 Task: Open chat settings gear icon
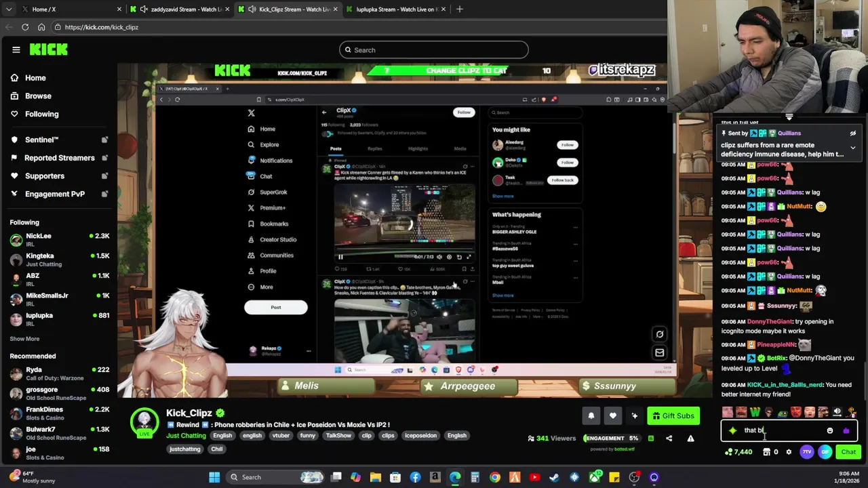pyautogui.click(x=789, y=452)
